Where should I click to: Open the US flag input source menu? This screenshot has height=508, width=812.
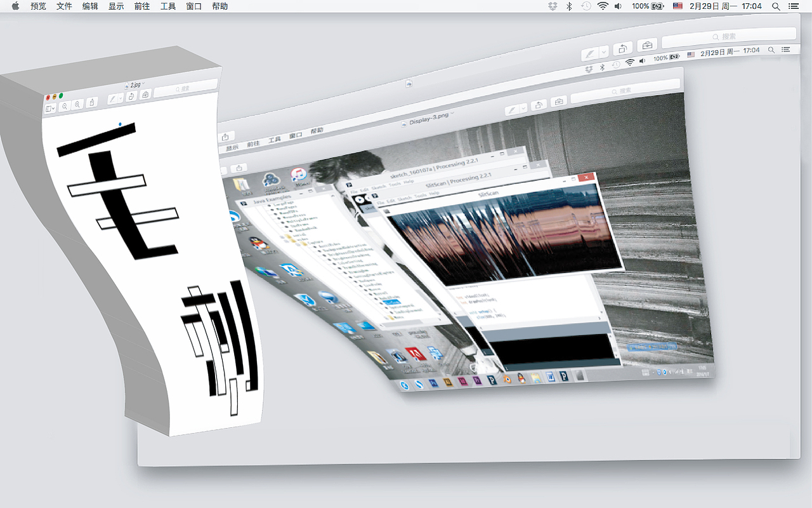pyautogui.click(x=678, y=6)
